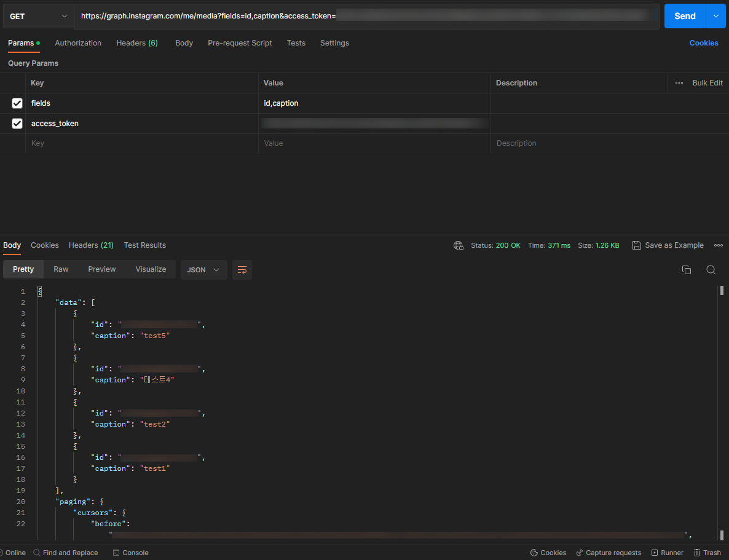Open the Tests tab

tap(296, 43)
